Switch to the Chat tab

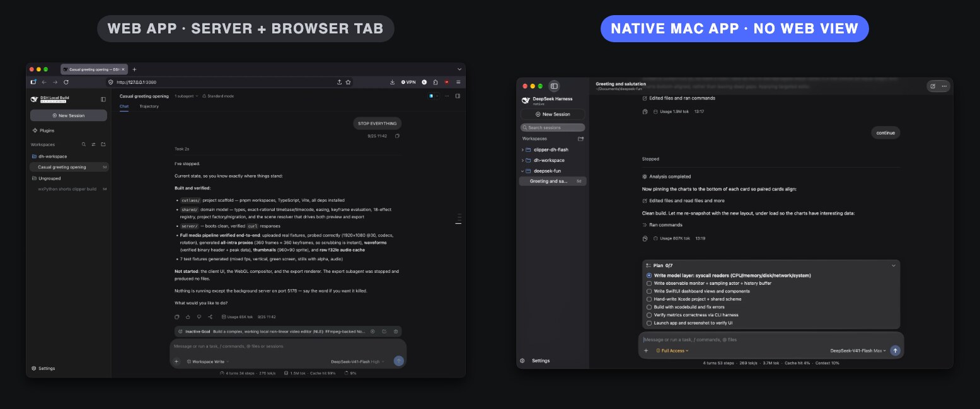coord(124,107)
